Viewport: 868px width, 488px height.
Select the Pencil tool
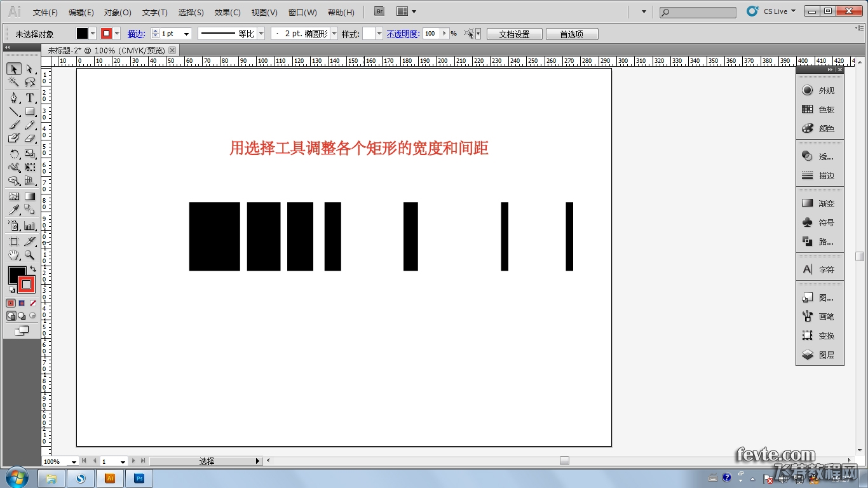point(29,125)
